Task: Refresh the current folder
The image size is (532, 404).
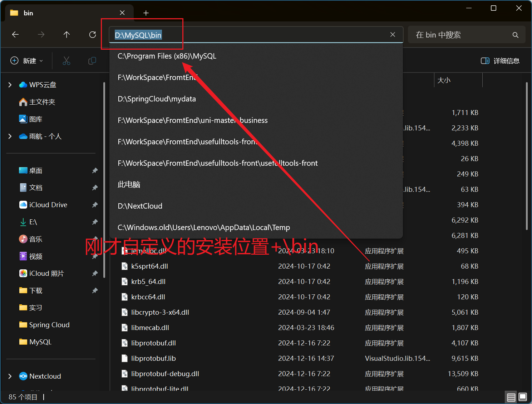Action: click(92, 34)
